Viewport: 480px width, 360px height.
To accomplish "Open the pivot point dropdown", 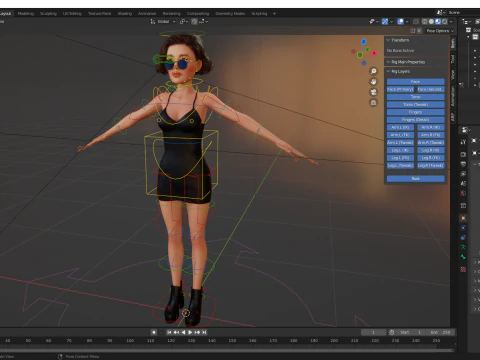I will [x=184, y=21].
